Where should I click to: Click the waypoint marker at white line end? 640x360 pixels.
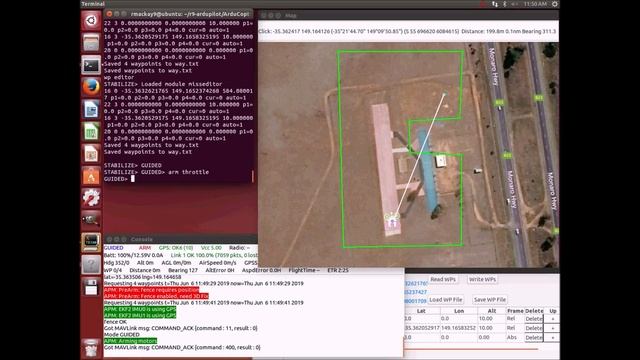click(x=444, y=94)
